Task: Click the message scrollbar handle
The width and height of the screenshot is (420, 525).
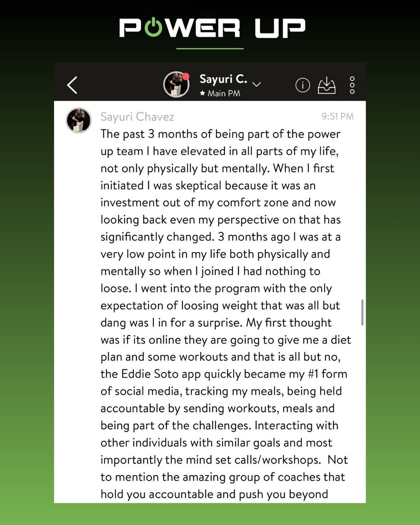Action: 362,312
